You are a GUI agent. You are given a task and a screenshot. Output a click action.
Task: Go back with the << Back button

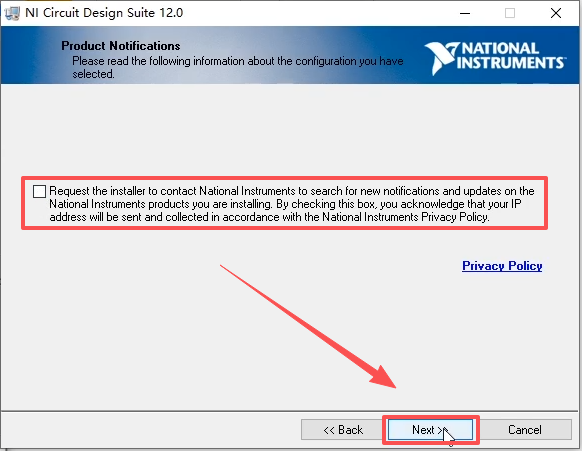coord(343,430)
